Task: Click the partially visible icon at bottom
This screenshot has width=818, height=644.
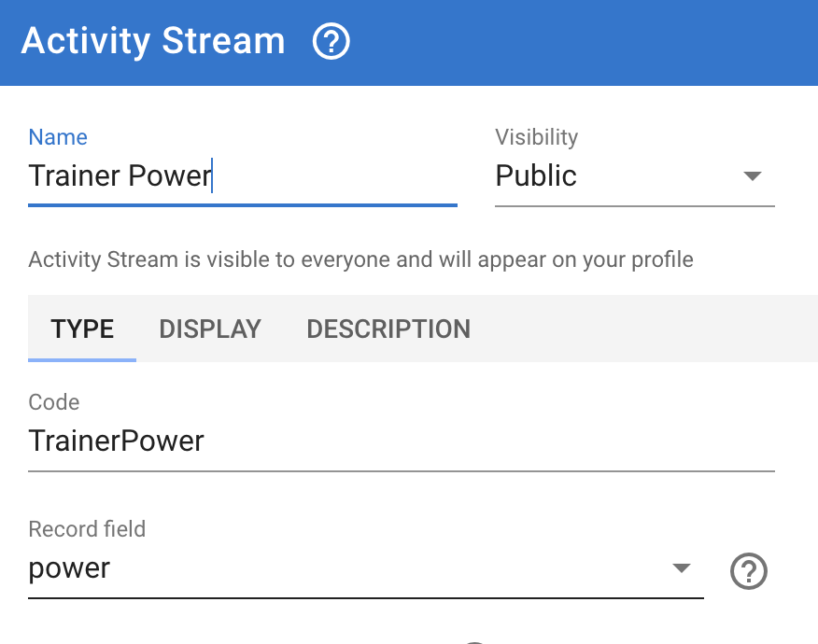Action: [x=474, y=641]
